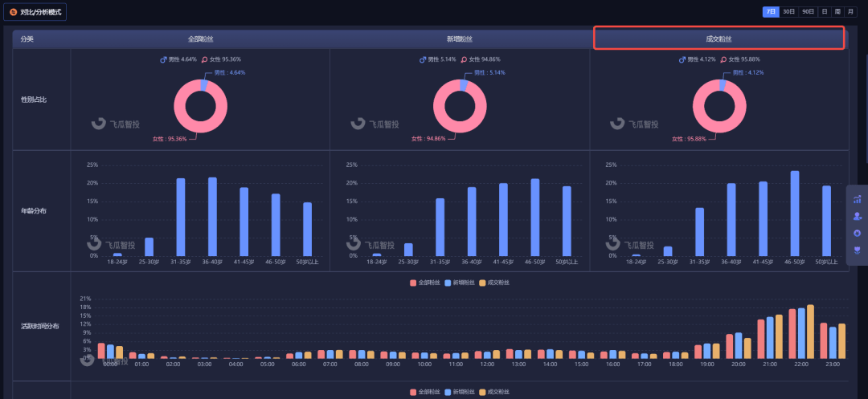Click the red 00:00 bar in activity chart

(101, 351)
